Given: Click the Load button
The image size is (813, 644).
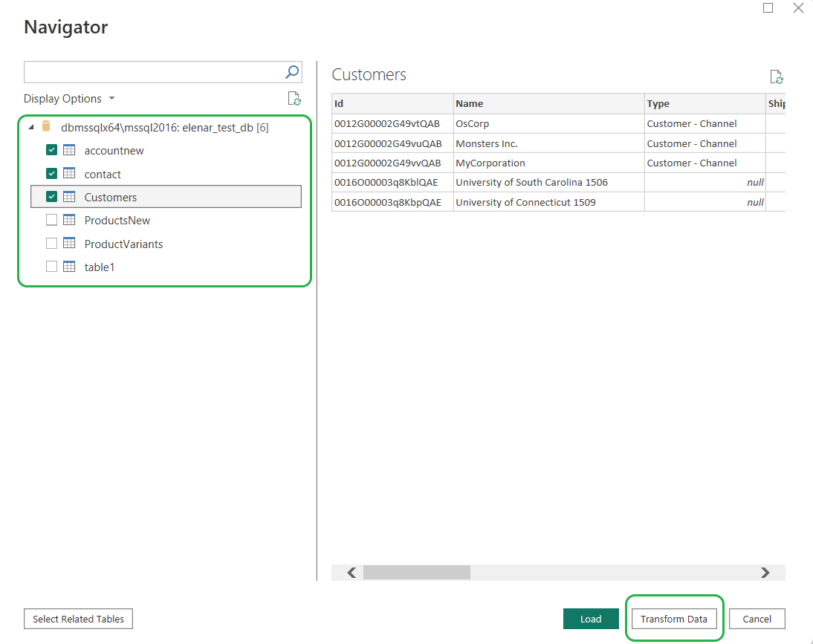Looking at the screenshot, I should coord(591,619).
